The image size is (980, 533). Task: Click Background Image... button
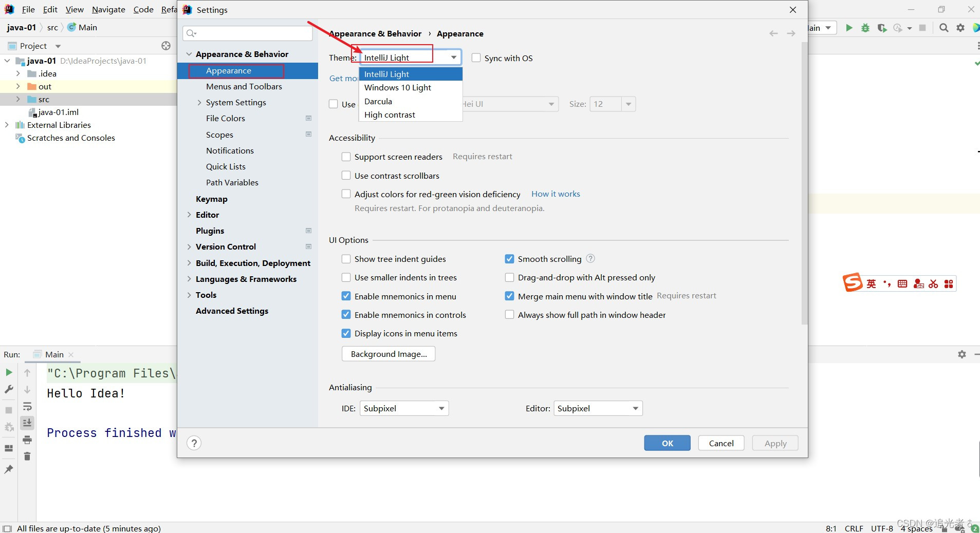point(389,354)
